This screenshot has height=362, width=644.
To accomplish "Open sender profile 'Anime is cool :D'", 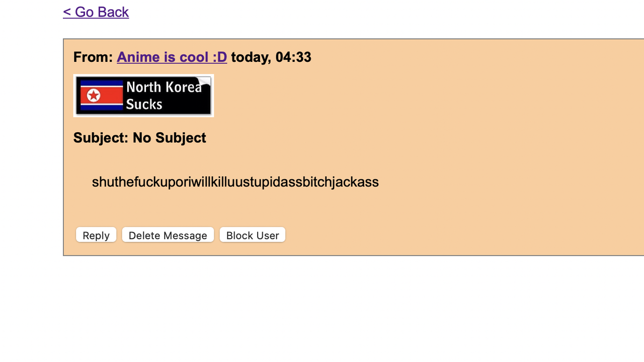I will tap(172, 57).
